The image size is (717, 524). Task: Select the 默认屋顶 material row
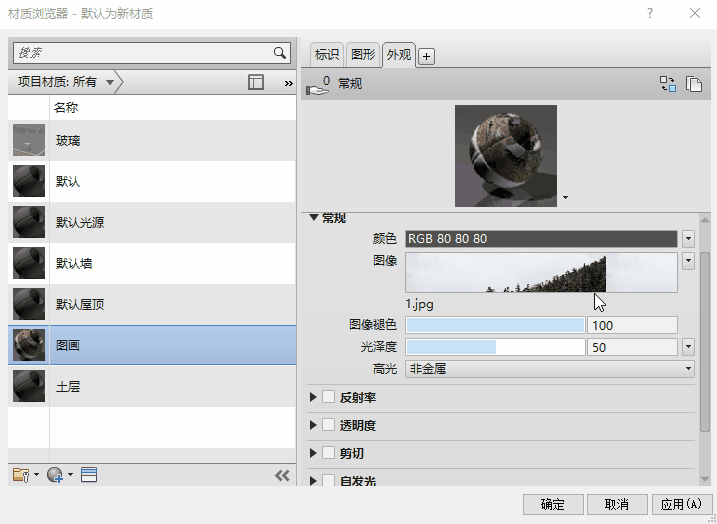click(152, 304)
